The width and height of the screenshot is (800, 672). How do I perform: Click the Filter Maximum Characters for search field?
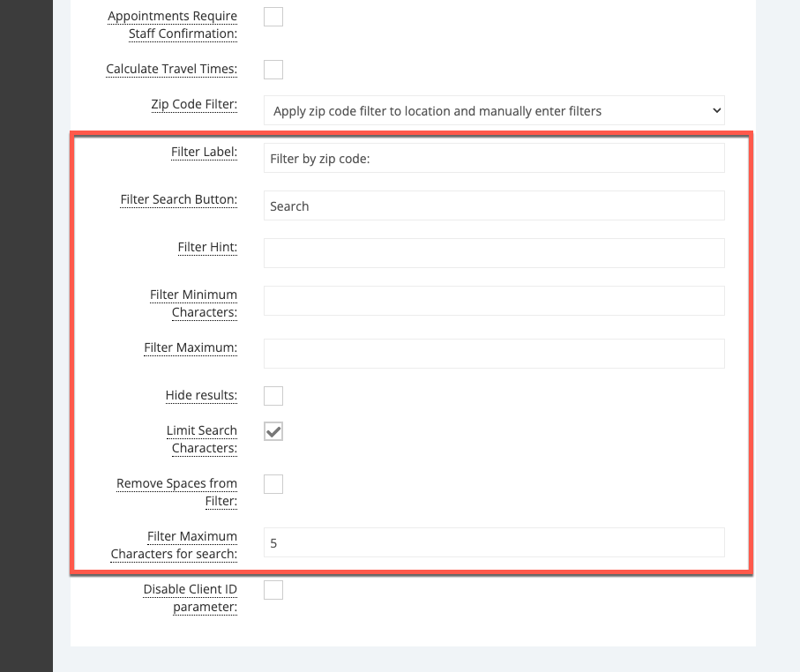pyautogui.click(x=494, y=543)
